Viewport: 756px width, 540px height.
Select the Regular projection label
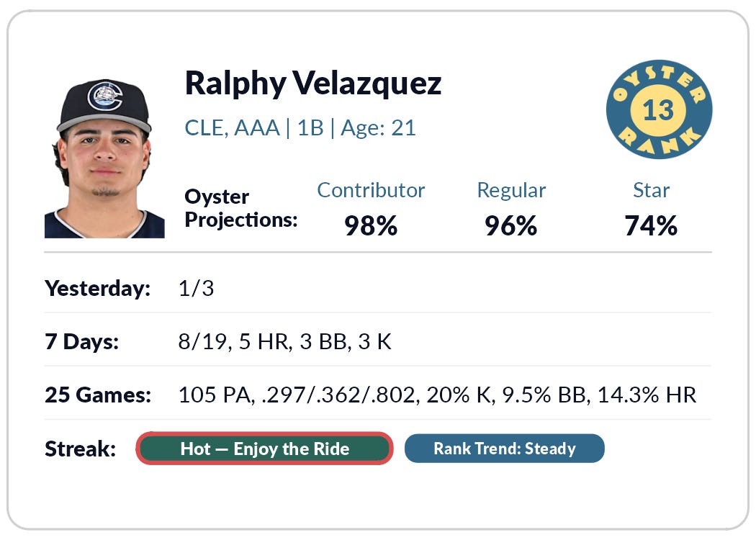(511, 191)
